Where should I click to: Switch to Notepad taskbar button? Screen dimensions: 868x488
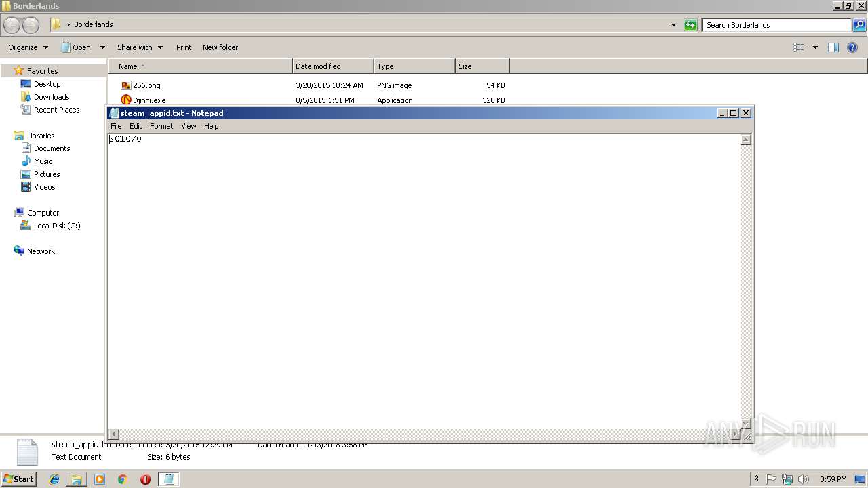(169, 479)
